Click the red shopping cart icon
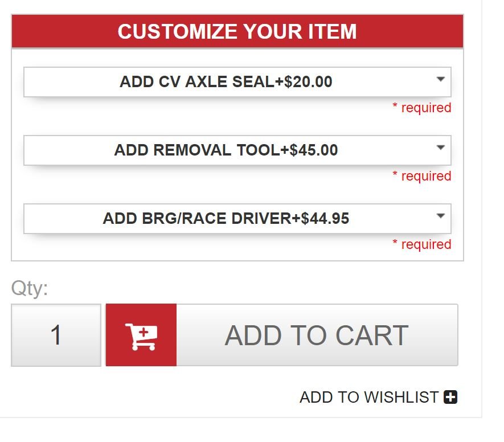This screenshot has height=442, width=504. [x=141, y=335]
